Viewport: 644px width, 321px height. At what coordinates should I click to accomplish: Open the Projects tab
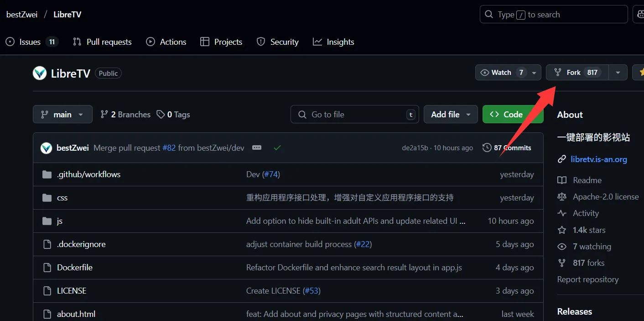(221, 42)
